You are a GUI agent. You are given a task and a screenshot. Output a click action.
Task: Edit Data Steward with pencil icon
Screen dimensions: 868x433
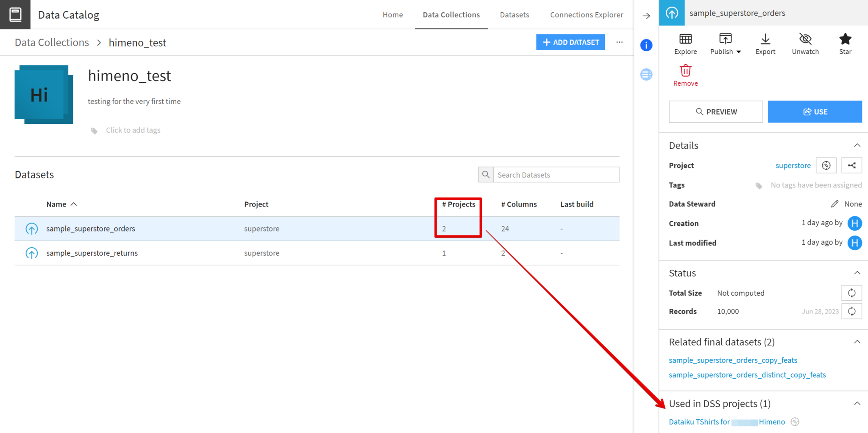point(835,204)
